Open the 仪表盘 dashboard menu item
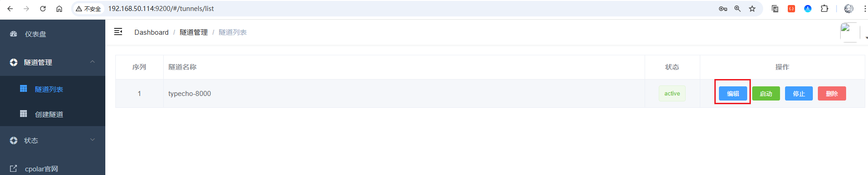The height and width of the screenshot is (175, 868). (52, 34)
